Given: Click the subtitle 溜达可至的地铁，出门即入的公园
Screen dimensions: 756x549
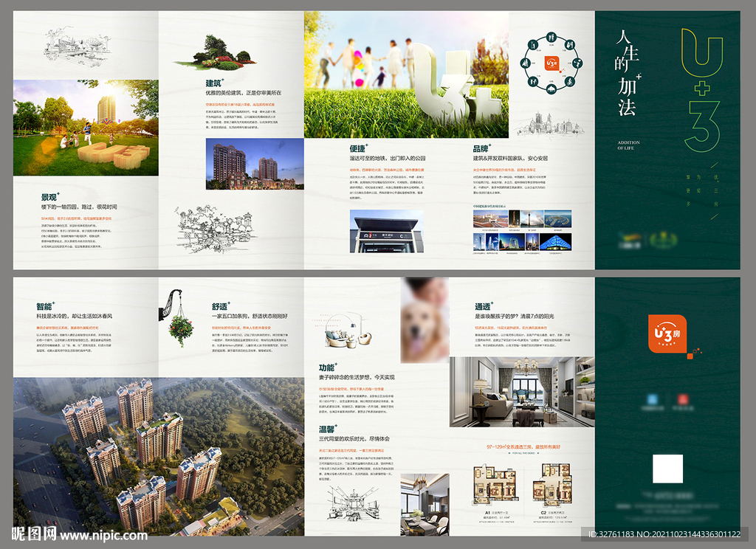Looking at the screenshot, I should (x=388, y=158).
